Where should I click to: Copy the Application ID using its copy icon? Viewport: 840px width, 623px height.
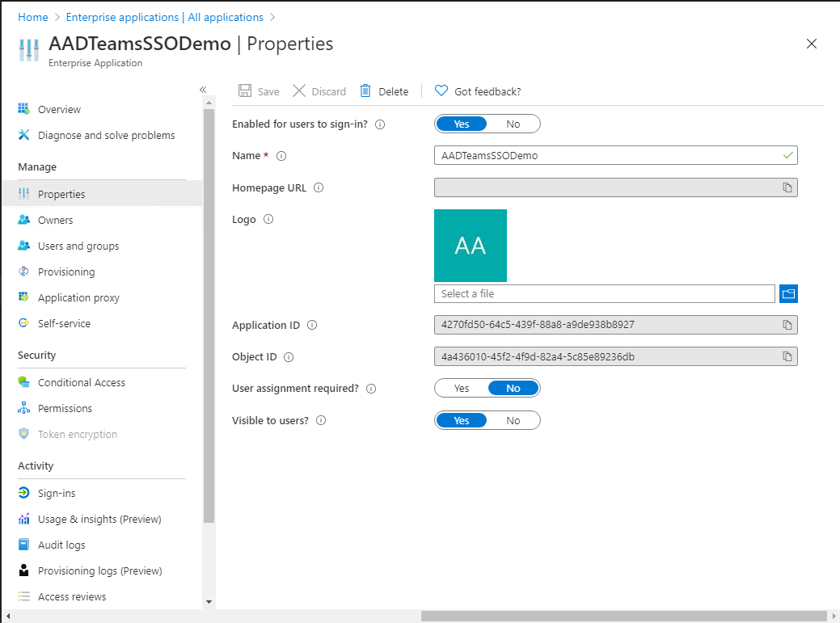[x=787, y=325]
